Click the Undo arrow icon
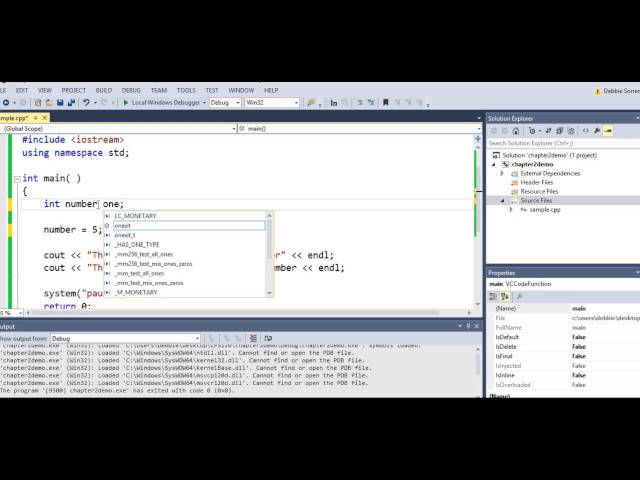640x480 pixels. (x=86, y=103)
